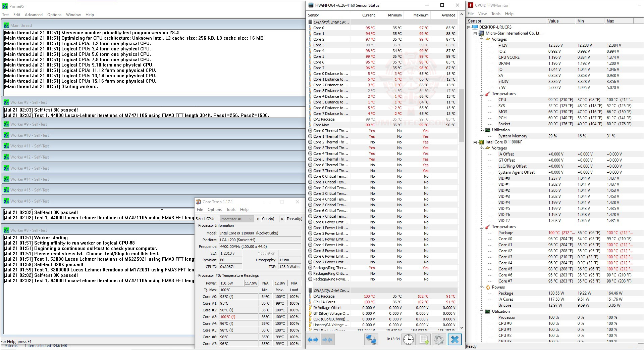Screen dimensions: 644x350
Task: Open Core Temp Tools menu
Action: coord(231,210)
